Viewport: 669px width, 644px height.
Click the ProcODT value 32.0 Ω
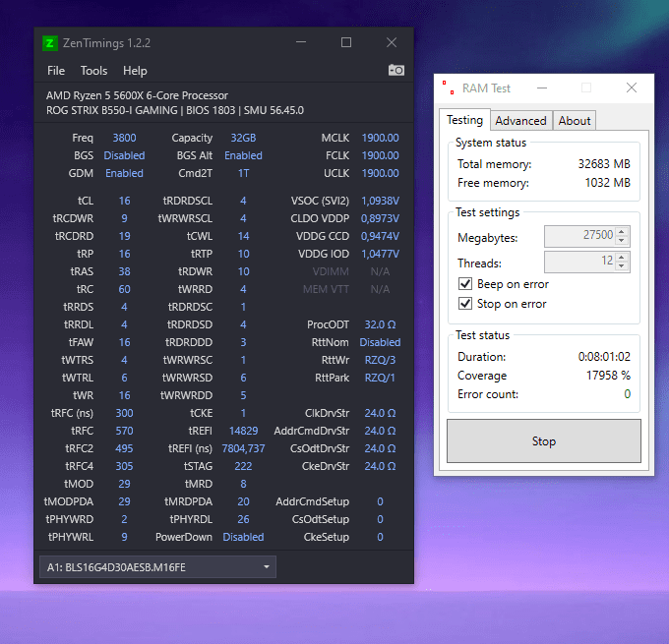click(x=380, y=324)
